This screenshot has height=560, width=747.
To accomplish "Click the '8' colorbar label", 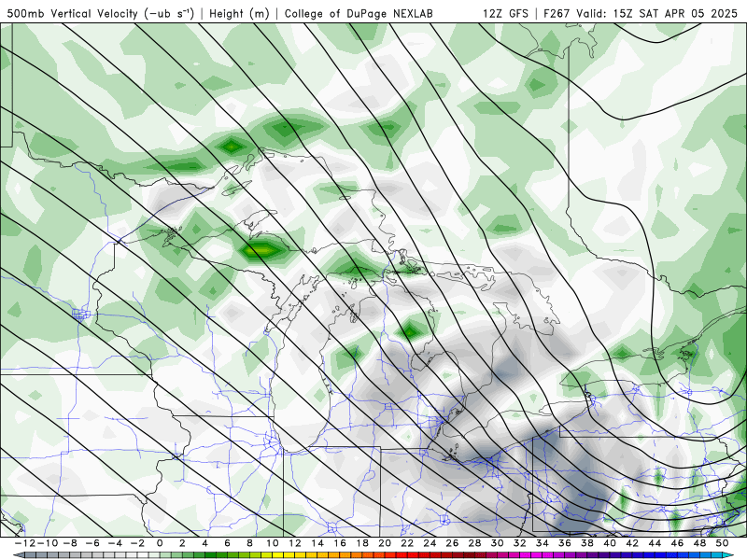I will click(x=249, y=543).
